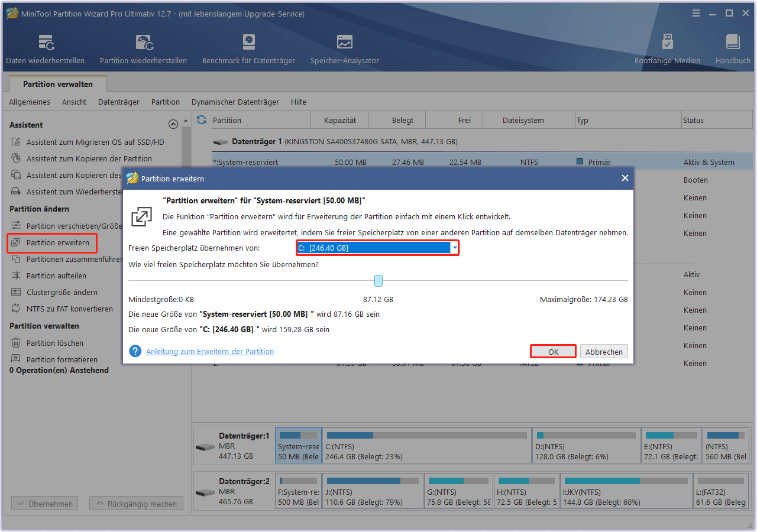757x532 pixels.
Task: Click the Datenträger 1 KINGSTON header row
Action: click(481, 142)
